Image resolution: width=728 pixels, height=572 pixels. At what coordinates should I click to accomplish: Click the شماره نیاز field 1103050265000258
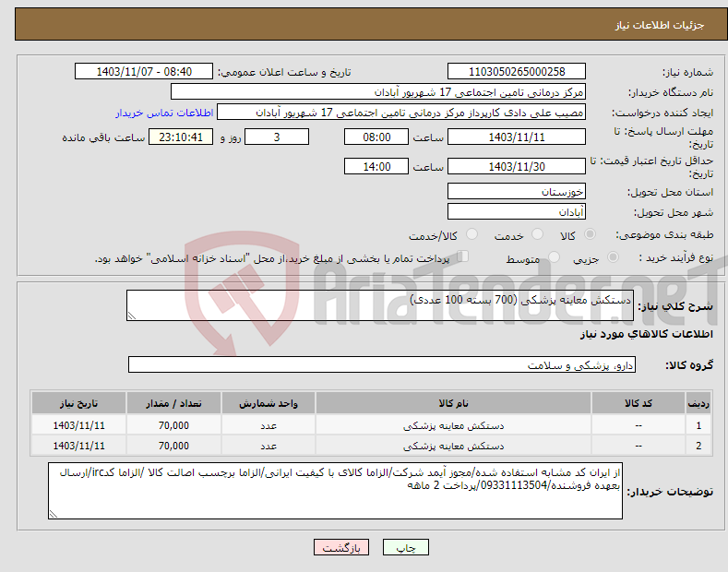pos(517,72)
